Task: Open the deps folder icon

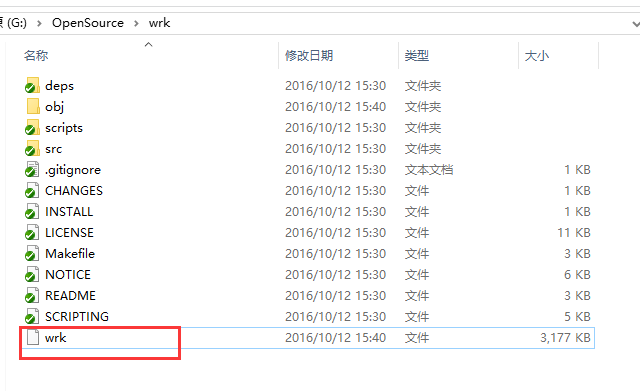Action: click(x=32, y=85)
